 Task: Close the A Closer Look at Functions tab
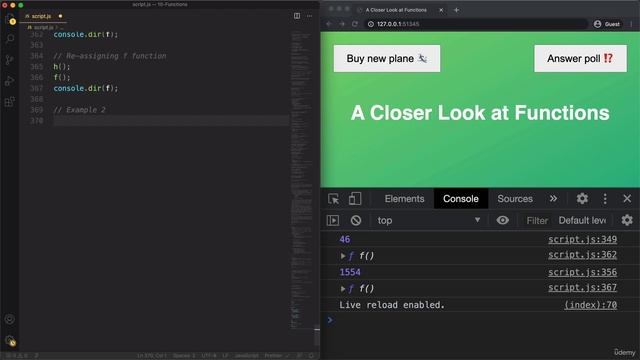click(x=441, y=10)
